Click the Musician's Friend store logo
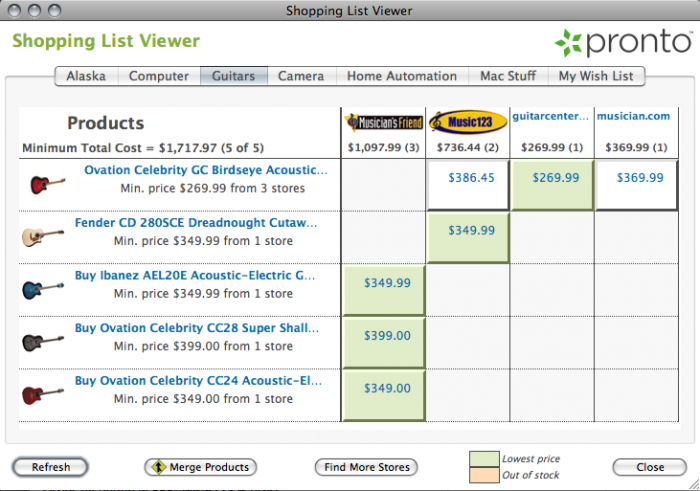 (384, 122)
